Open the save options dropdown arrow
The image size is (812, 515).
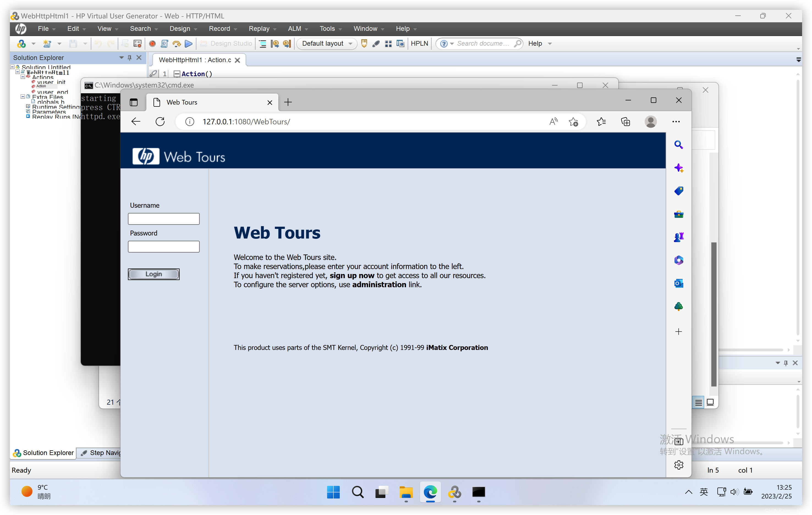point(85,43)
